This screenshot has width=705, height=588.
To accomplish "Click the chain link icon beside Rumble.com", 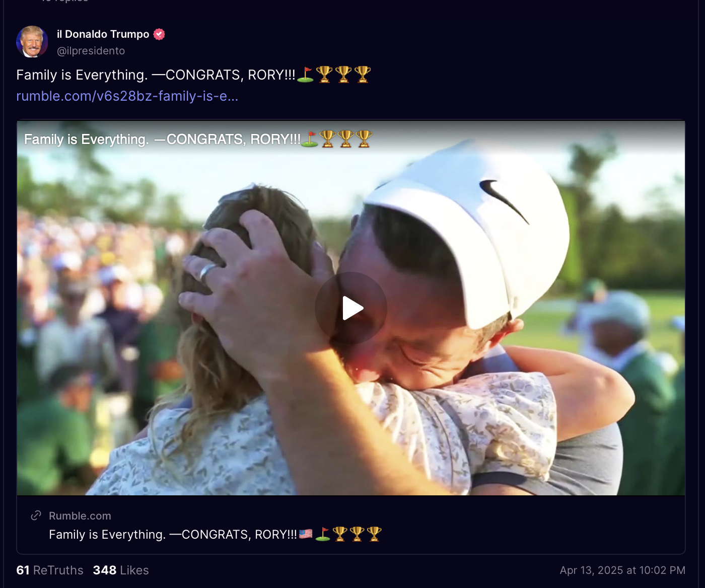I will [36, 516].
